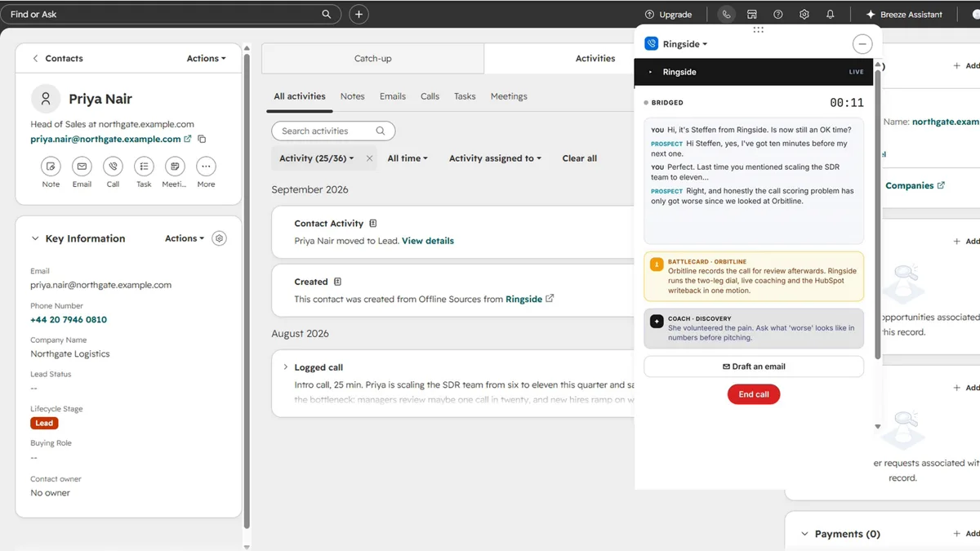Open View details link in Contact Activity
This screenshot has height=551, width=980.
428,241
